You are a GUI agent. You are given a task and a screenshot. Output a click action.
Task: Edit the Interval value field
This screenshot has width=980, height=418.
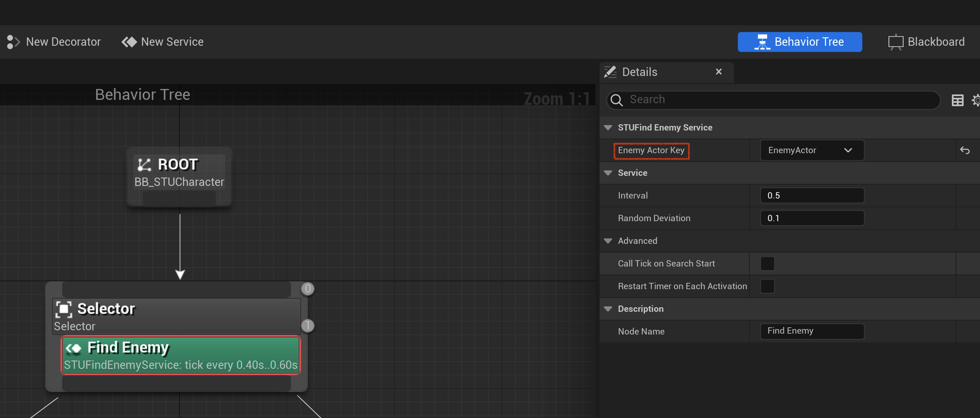(x=812, y=196)
